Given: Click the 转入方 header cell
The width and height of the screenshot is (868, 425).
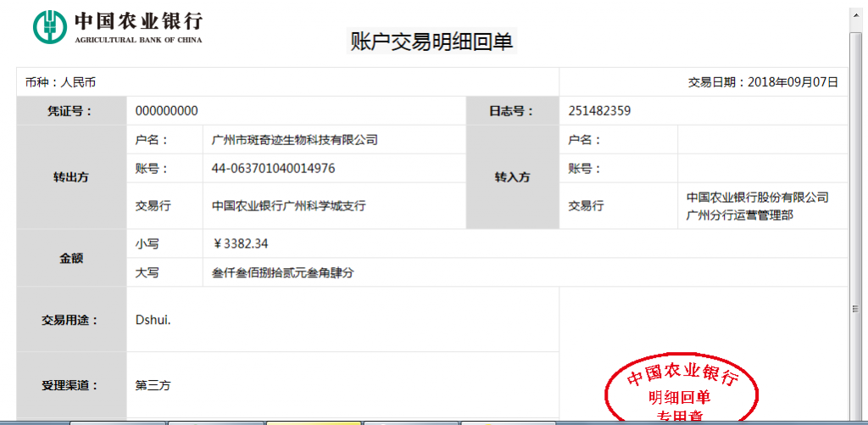Looking at the screenshot, I should point(513,176).
